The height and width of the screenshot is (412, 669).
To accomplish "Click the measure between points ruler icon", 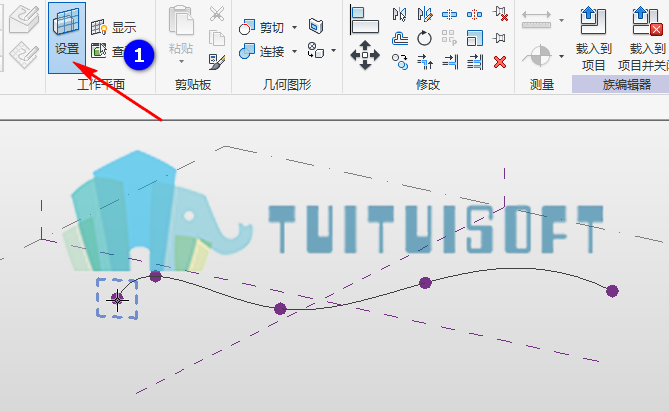I will 536,20.
